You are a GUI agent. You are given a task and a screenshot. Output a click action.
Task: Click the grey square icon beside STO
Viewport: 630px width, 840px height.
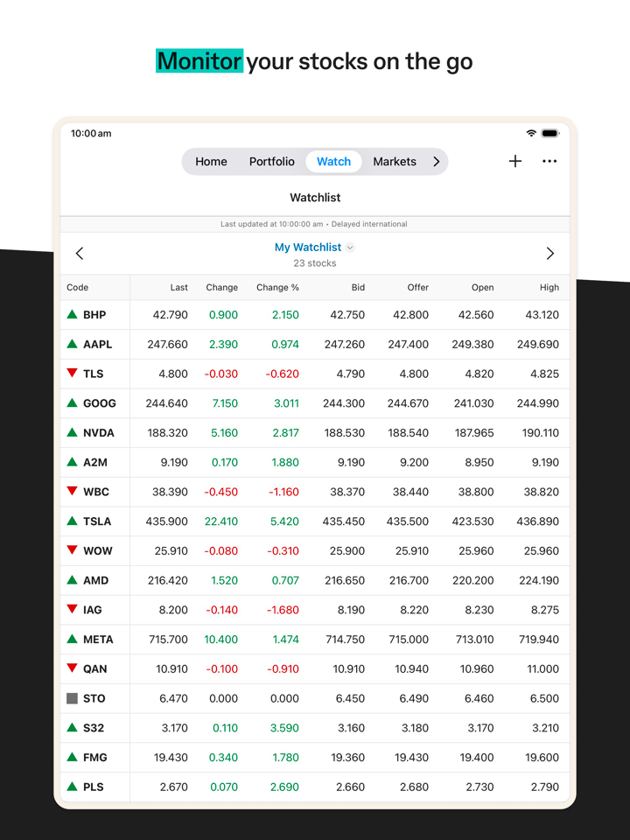[73, 698]
